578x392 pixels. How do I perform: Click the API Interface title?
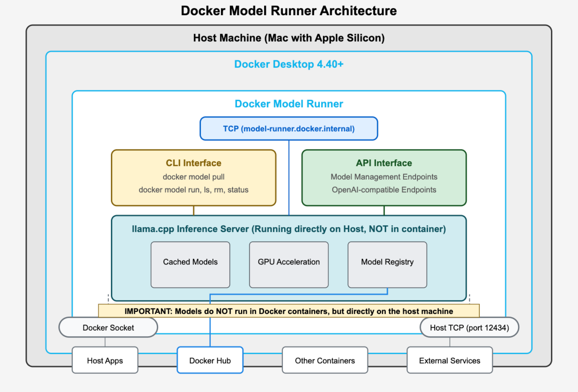(384, 163)
